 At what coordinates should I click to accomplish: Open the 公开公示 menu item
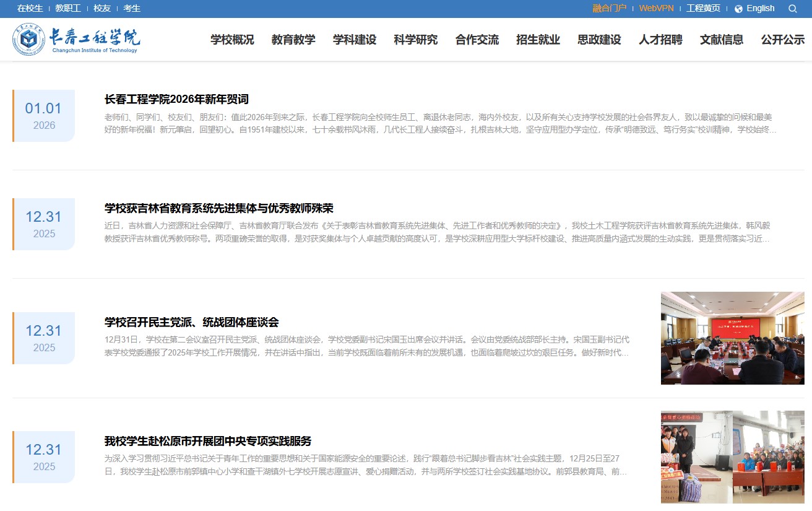[x=782, y=40]
